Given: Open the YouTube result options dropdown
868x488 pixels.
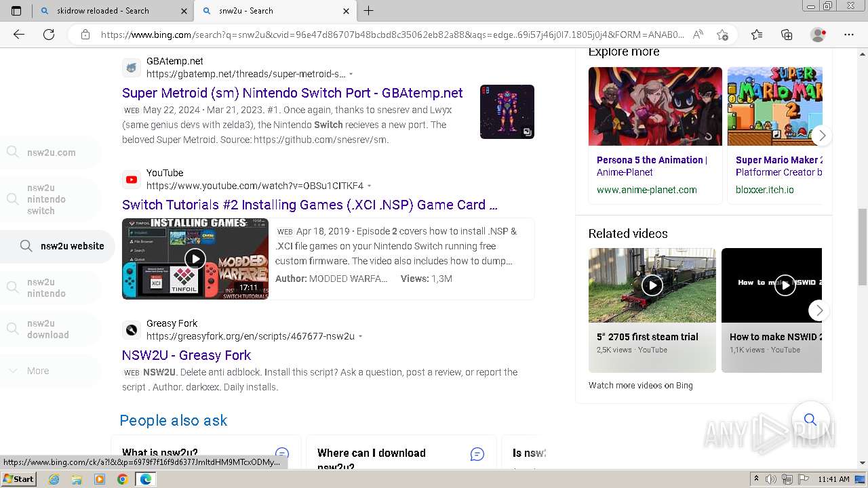Looking at the screenshot, I should (x=369, y=186).
